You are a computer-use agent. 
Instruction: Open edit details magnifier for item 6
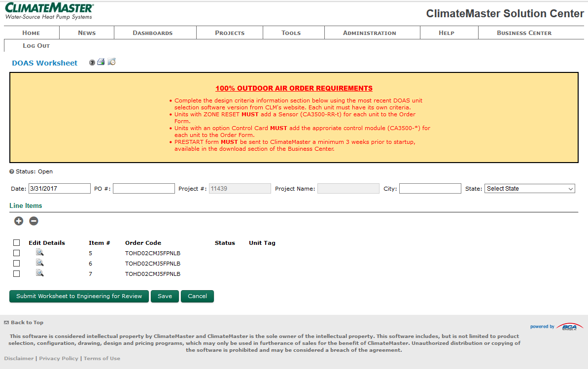(x=40, y=263)
